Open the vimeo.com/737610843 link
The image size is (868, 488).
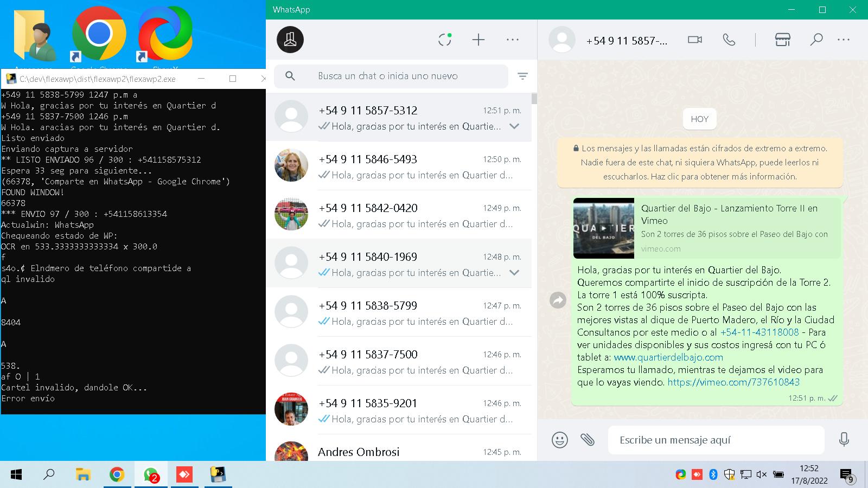(x=733, y=382)
